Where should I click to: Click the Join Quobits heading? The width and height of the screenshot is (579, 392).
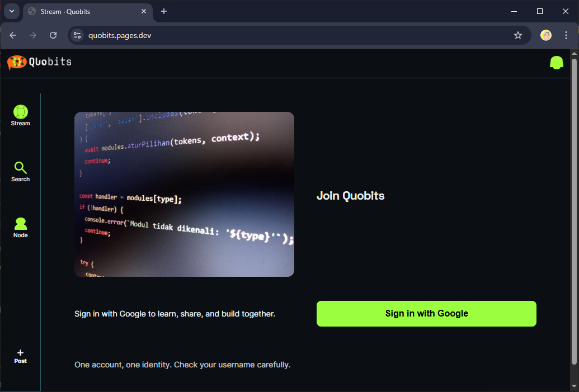tap(350, 196)
